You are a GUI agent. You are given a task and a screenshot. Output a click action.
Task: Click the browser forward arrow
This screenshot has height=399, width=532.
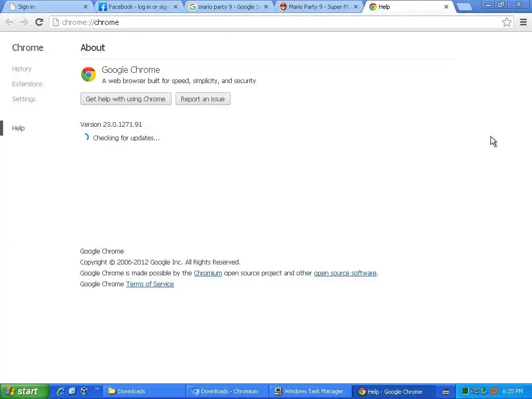pos(24,22)
